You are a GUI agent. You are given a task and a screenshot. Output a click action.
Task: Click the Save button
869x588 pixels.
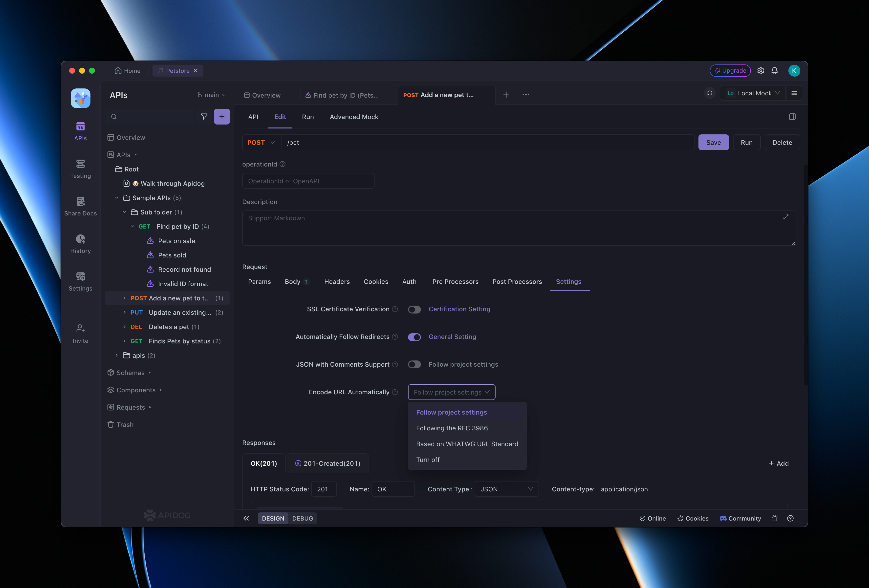pos(714,142)
